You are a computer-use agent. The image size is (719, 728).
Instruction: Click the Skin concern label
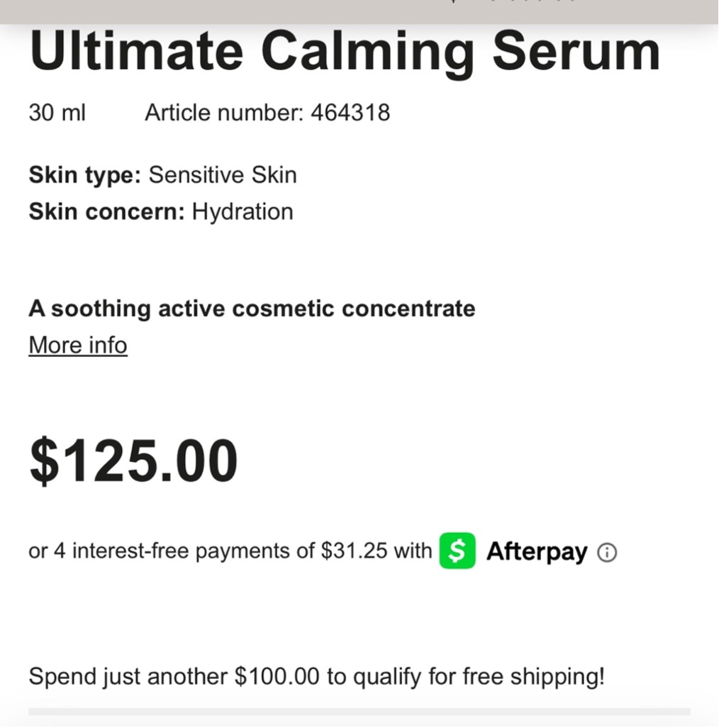(x=106, y=211)
